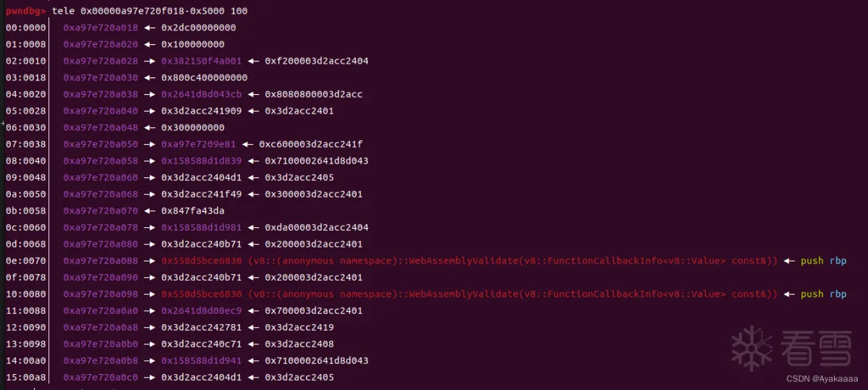Click the tele command address argument 0x00000a97e720f018-0x5000
Screen dimensions: 868x390
point(156,11)
